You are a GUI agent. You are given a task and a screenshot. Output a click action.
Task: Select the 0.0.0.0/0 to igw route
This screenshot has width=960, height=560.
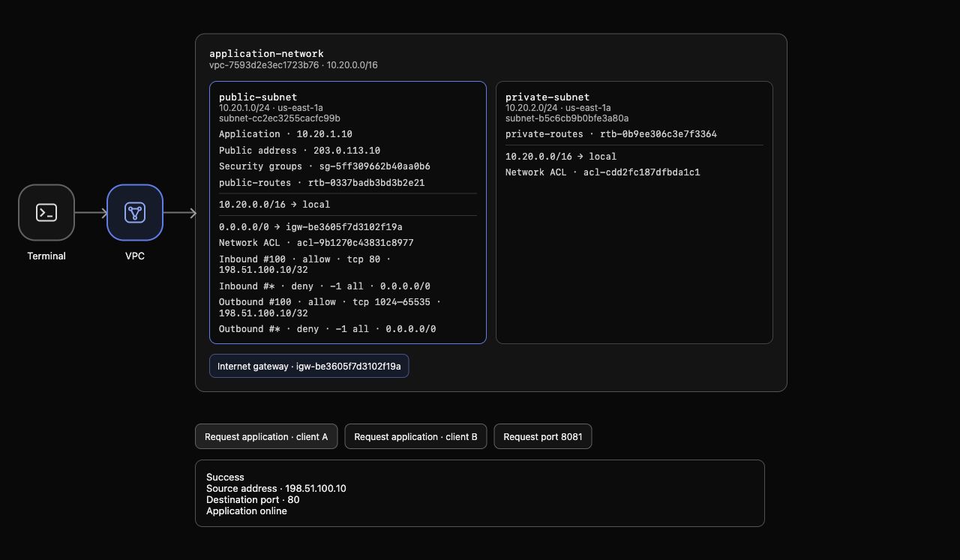pyautogui.click(x=310, y=226)
